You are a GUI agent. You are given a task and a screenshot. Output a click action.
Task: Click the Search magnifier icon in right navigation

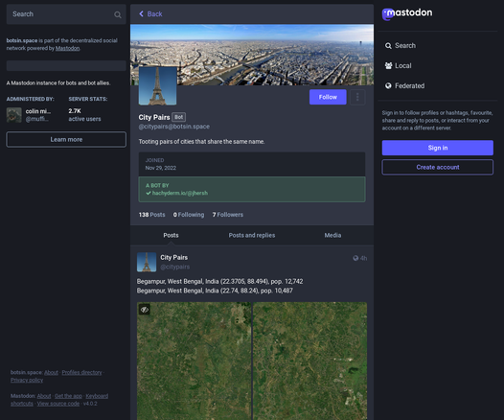click(x=388, y=46)
